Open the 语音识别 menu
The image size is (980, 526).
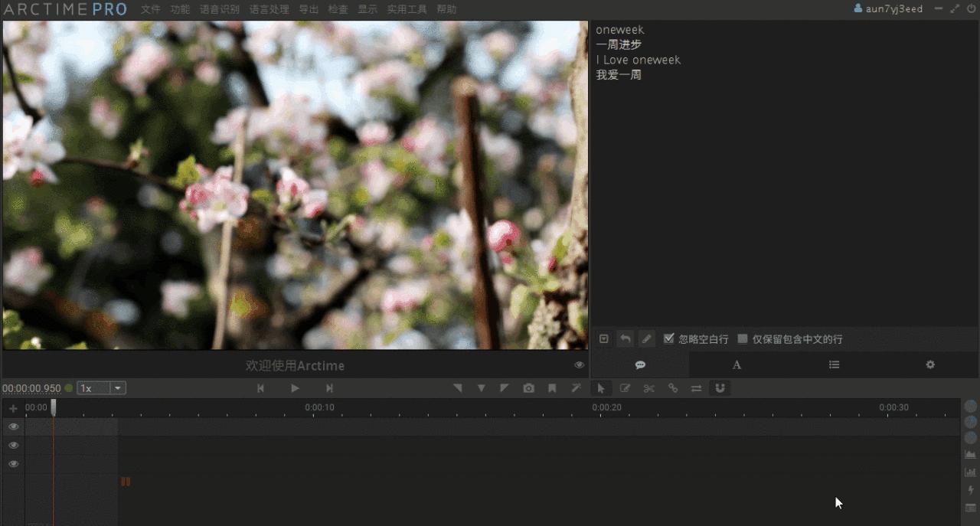click(220, 9)
